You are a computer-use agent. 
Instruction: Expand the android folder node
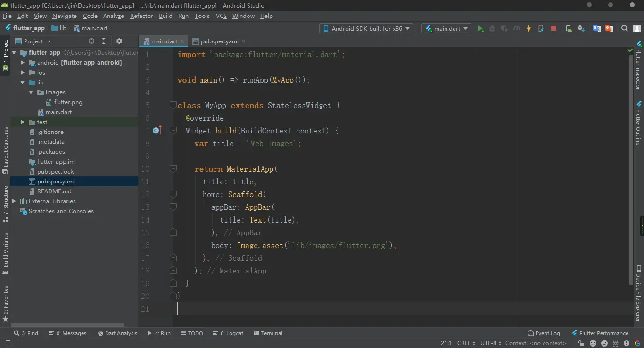pyautogui.click(x=23, y=63)
